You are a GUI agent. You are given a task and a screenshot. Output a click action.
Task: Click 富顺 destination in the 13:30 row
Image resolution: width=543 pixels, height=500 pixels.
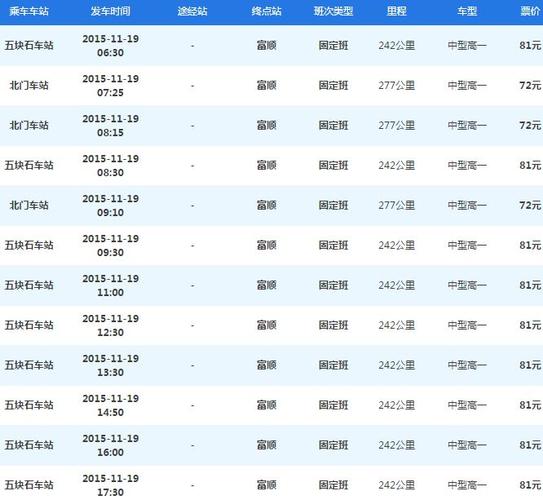(266, 365)
